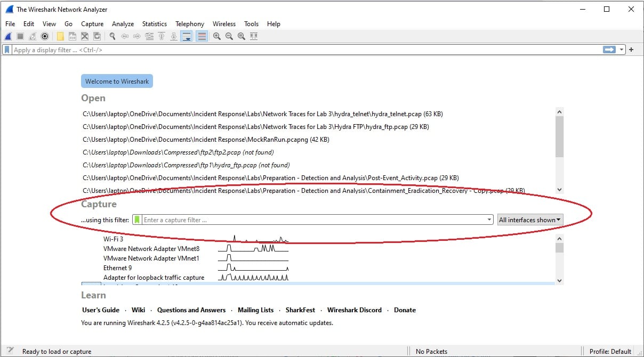Open the Wireshark Discord link
Image resolution: width=644 pixels, height=357 pixels.
pos(355,310)
